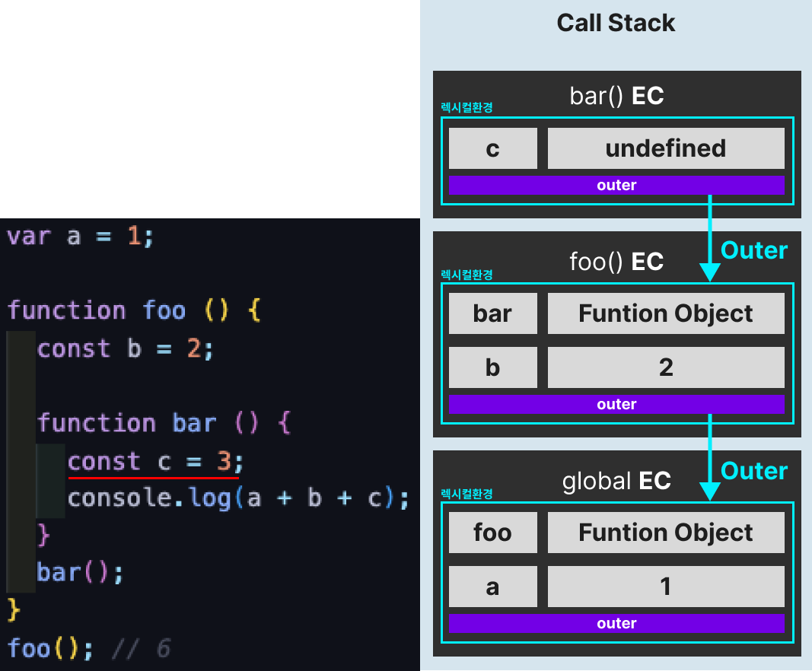Viewport: 812px width, 671px height.
Task: Click the purple outer bar in foo() EC
Action: (616, 405)
